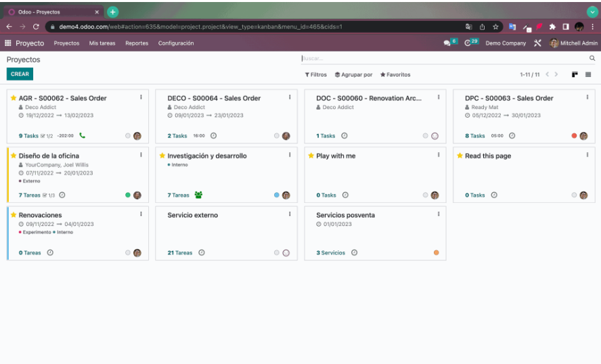Click the smiley avatar on Servicio externo card

coord(286,253)
